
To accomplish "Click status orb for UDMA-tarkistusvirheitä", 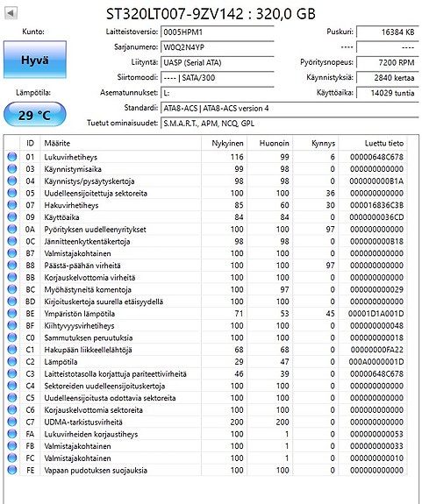I will point(12,422).
